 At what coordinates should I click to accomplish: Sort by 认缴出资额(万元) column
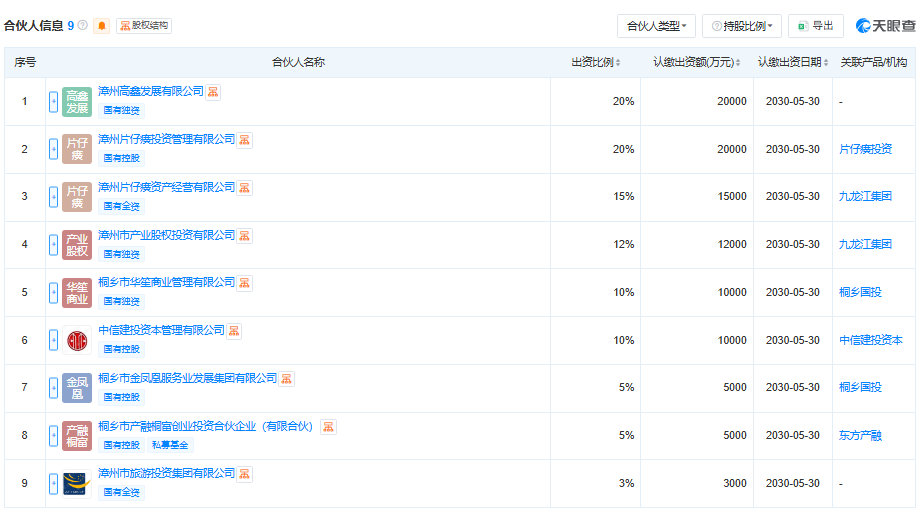[696, 62]
